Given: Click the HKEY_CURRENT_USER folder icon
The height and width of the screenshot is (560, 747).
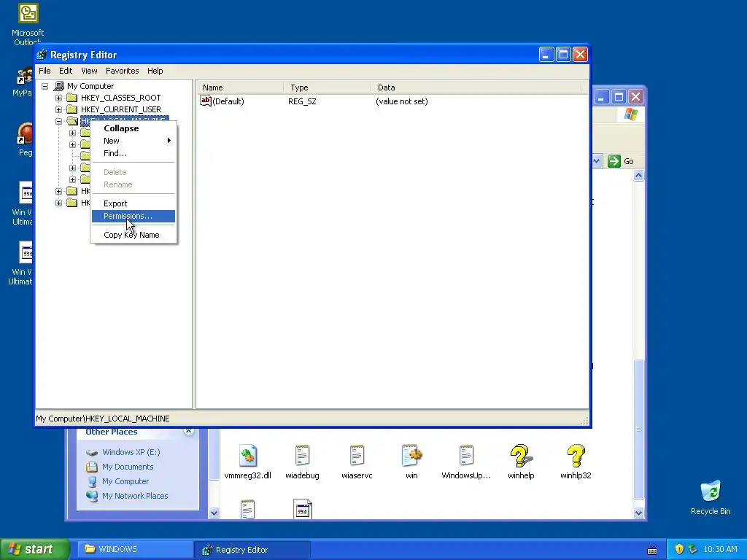Looking at the screenshot, I should 72,109.
